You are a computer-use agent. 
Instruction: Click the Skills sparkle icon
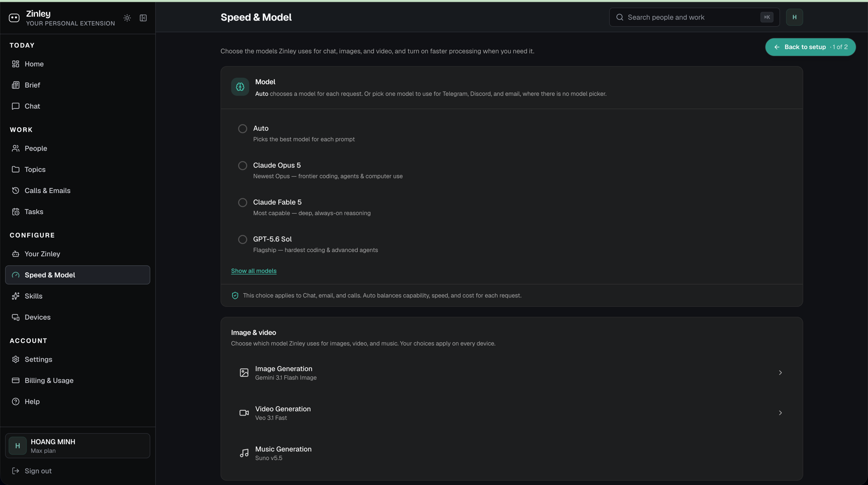tap(16, 296)
